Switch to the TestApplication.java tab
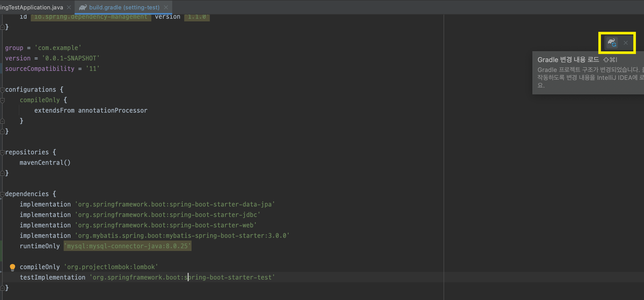Image resolution: width=644 pixels, height=300 pixels. coord(31,7)
